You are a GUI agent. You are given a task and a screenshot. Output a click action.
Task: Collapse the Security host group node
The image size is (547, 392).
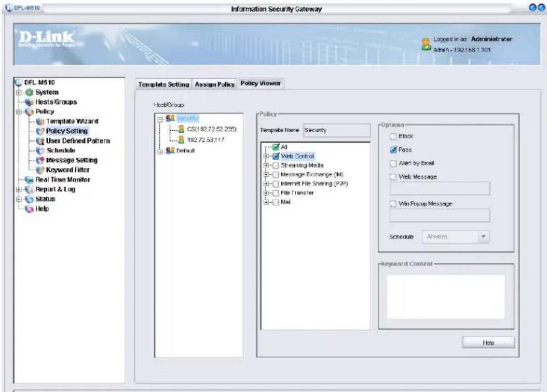[x=160, y=119]
